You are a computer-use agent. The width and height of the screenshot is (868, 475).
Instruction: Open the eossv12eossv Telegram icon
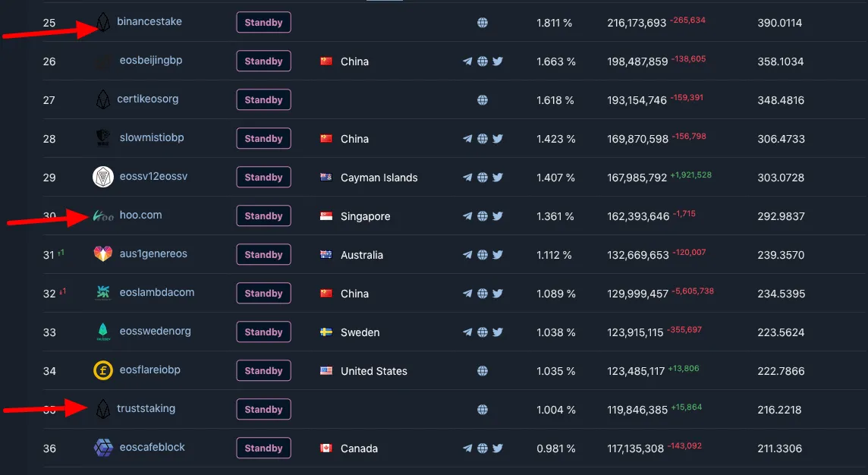tap(468, 178)
